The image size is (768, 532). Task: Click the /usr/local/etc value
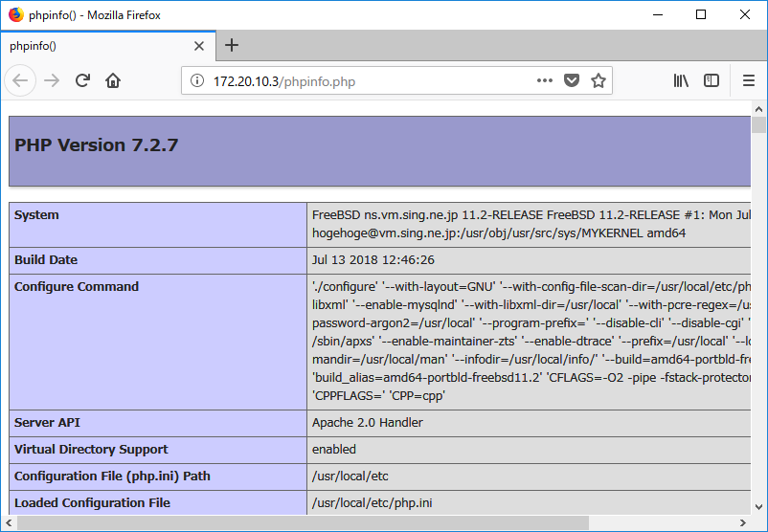[350, 477]
